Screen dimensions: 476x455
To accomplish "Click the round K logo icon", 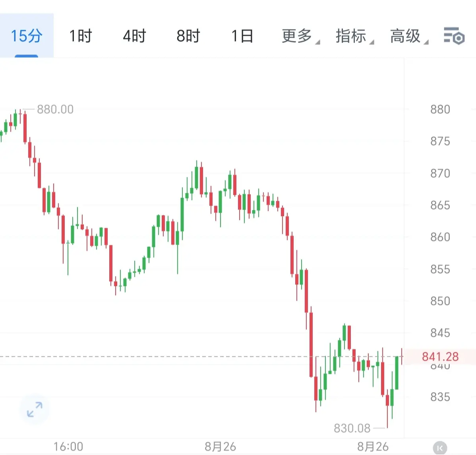I will pyautogui.click(x=440, y=448).
